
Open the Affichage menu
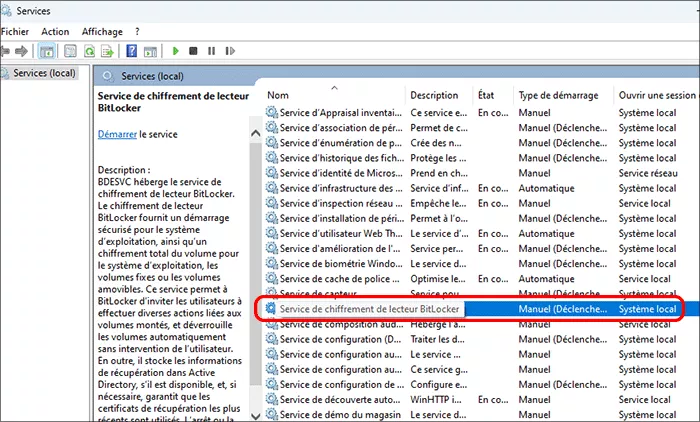pyautogui.click(x=102, y=32)
